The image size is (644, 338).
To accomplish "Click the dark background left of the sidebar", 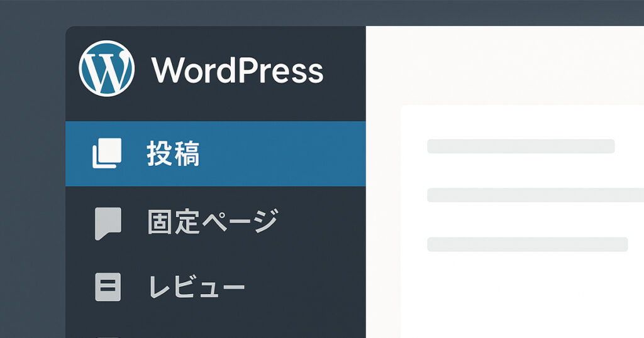I will pyautogui.click(x=31, y=188).
